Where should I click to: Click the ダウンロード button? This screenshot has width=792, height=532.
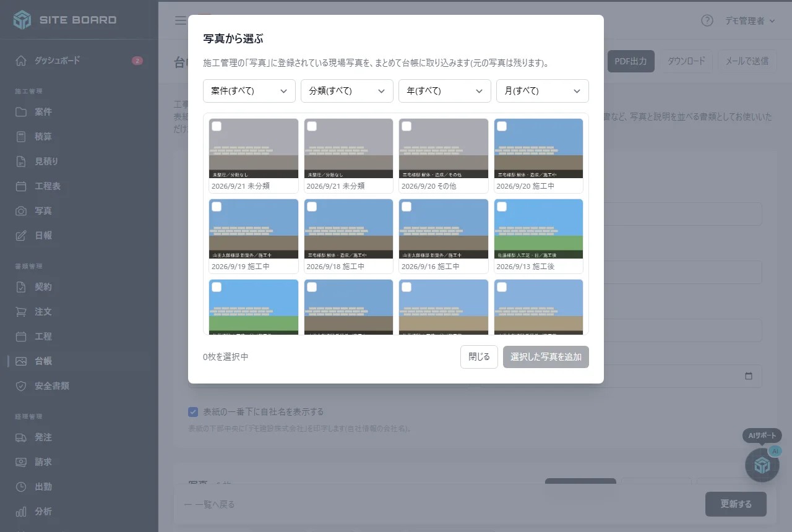coord(686,61)
